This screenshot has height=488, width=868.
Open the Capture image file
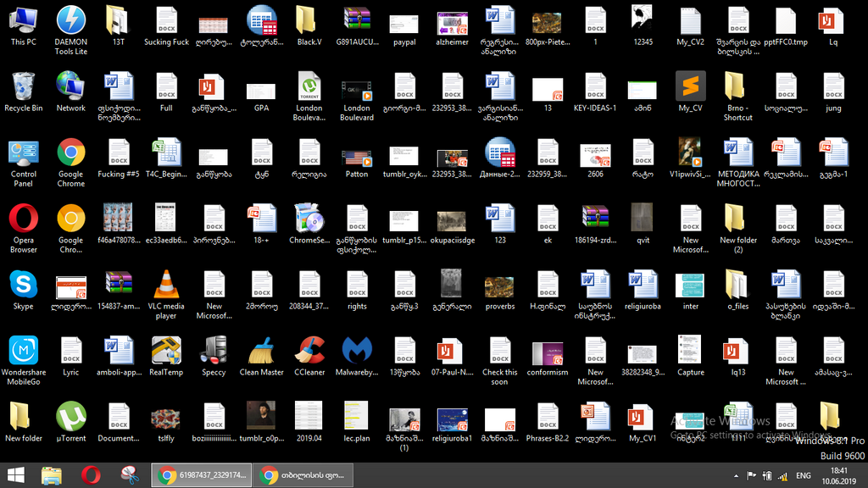690,357
